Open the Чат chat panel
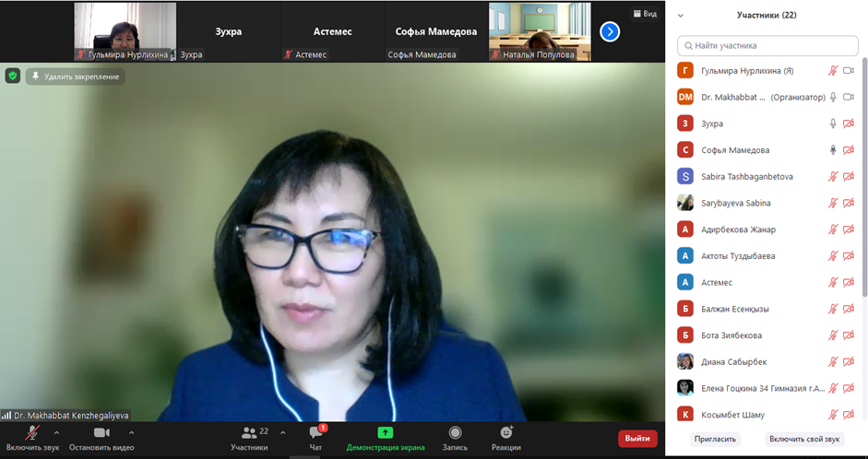 click(316, 439)
